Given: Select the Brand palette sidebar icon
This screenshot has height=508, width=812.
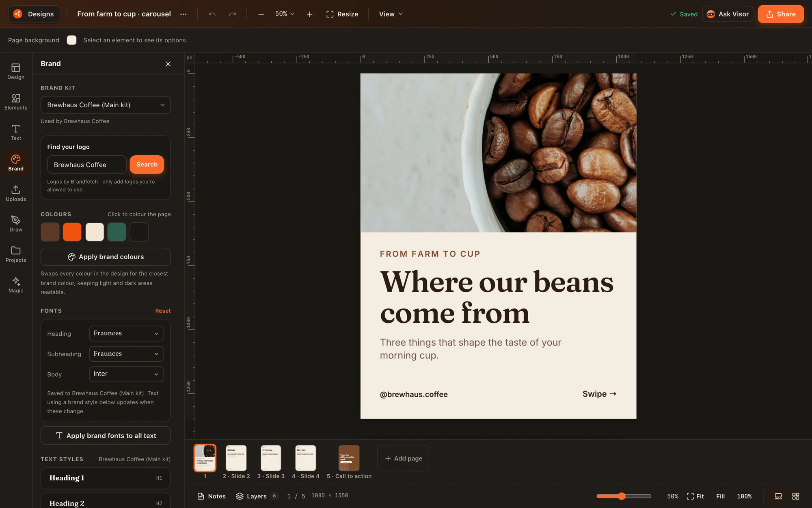Looking at the screenshot, I should 16,163.
